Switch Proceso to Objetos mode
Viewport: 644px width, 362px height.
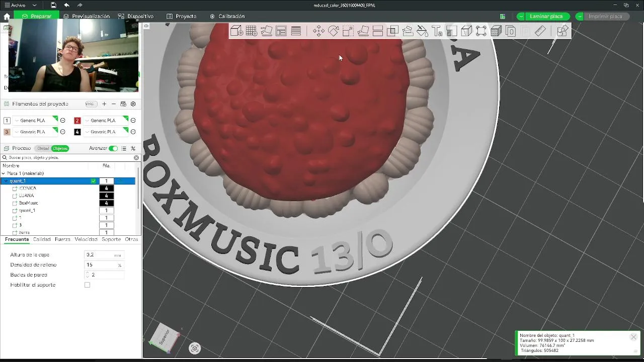60,148
